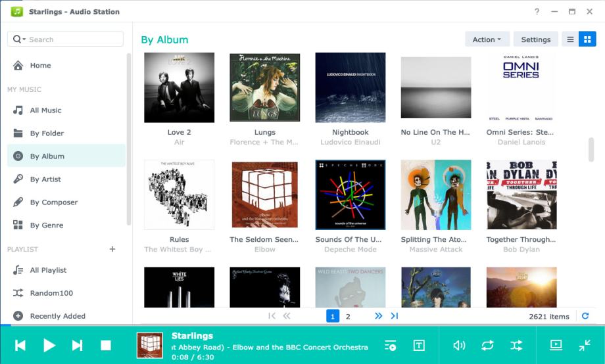The height and width of the screenshot is (364, 605).
Task: Refresh the album list
Action: tap(585, 316)
